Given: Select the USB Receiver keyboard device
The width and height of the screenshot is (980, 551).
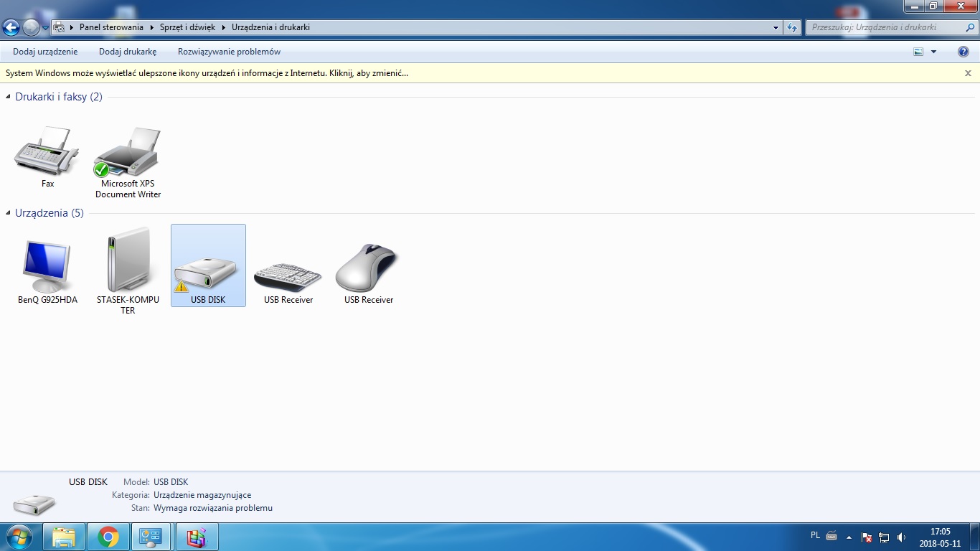Looking at the screenshot, I should [288, 273].
